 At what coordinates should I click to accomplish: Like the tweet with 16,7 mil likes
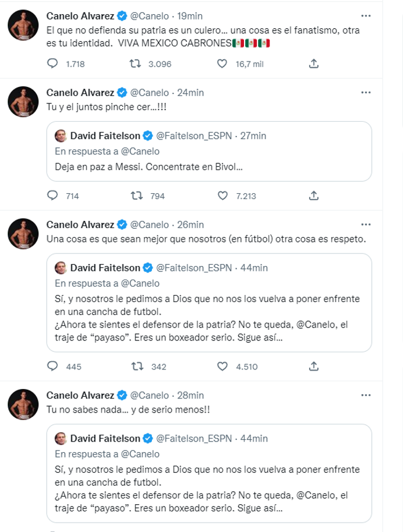pyautogui.click(x=223, y=63)
